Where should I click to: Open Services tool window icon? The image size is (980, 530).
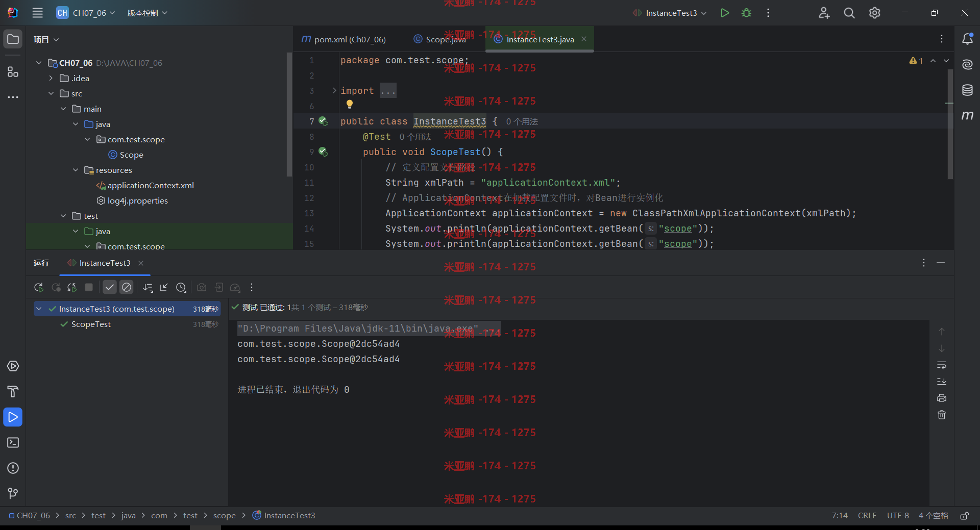click(13, 366)
